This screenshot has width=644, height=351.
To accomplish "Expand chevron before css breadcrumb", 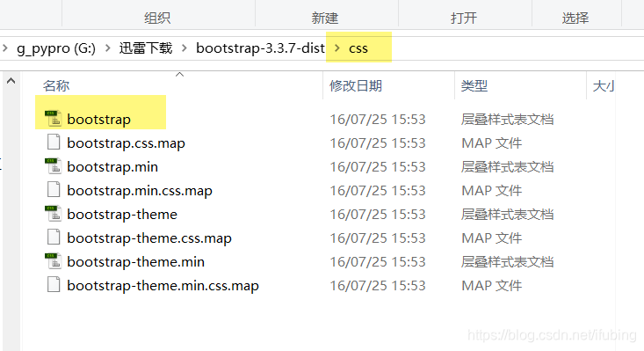I will click(x=337, y=48).
